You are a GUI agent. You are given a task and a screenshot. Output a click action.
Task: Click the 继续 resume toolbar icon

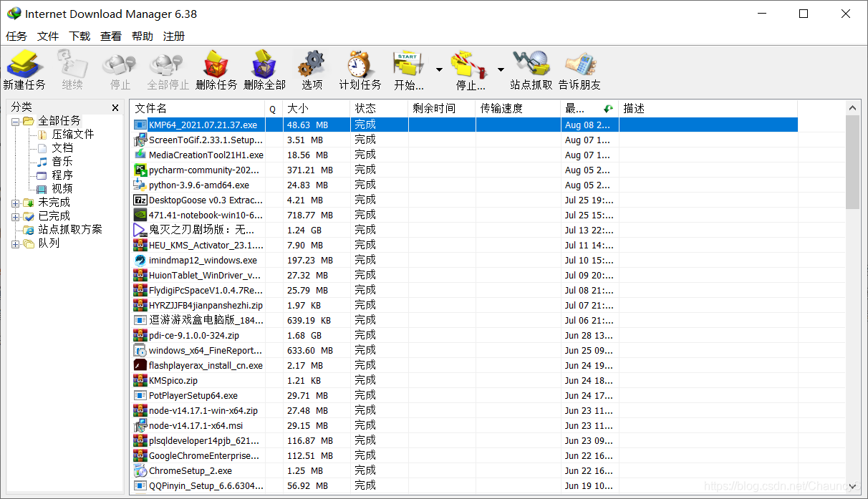pos(72,64)
